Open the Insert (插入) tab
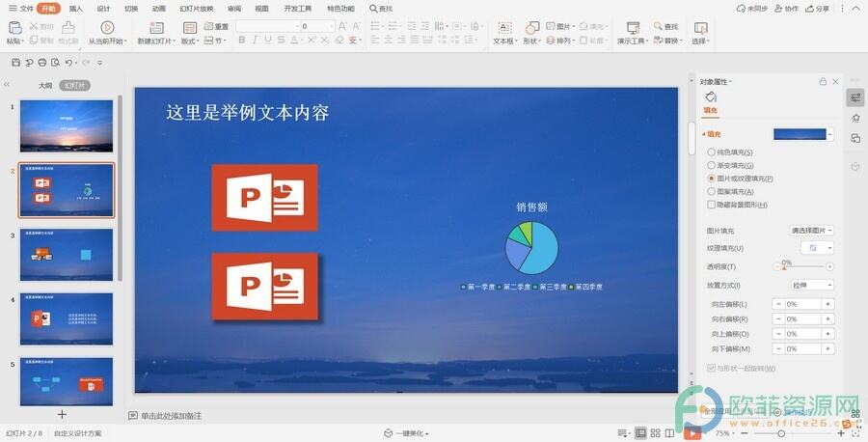 pos(76,9)
